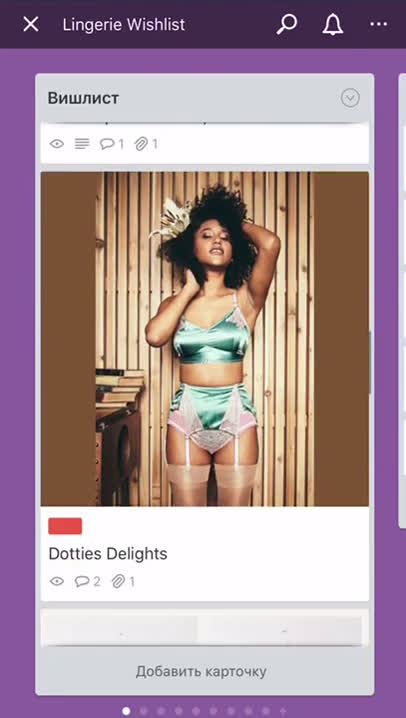The image size is (406, 718).
Task: Open the Dotties Delights cover image
Action: click(x=205, y=339)
